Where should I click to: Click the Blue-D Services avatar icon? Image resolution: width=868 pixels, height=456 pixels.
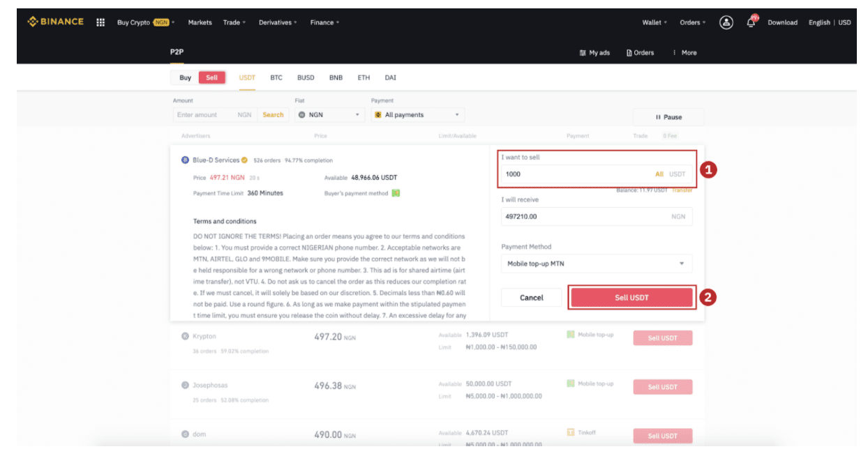(x=186, y=160)
